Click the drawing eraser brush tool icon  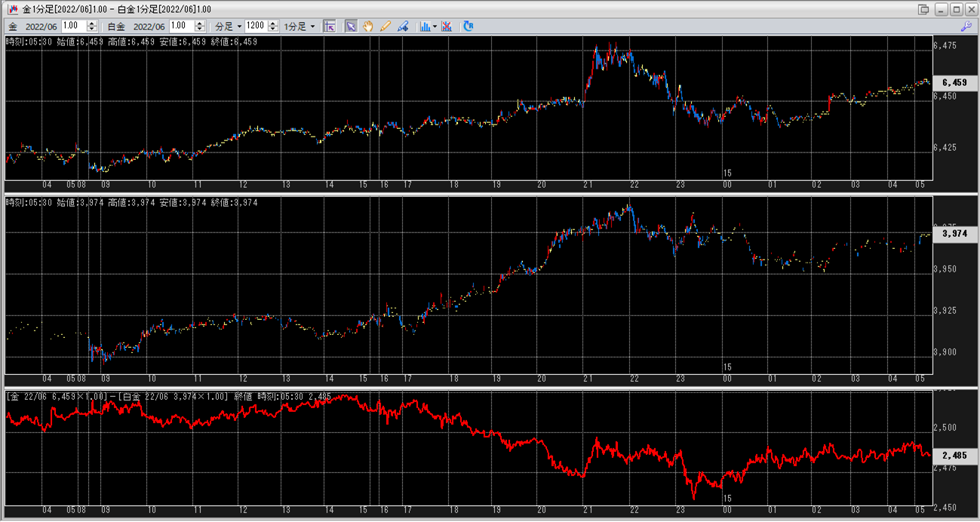coord(403,26)
